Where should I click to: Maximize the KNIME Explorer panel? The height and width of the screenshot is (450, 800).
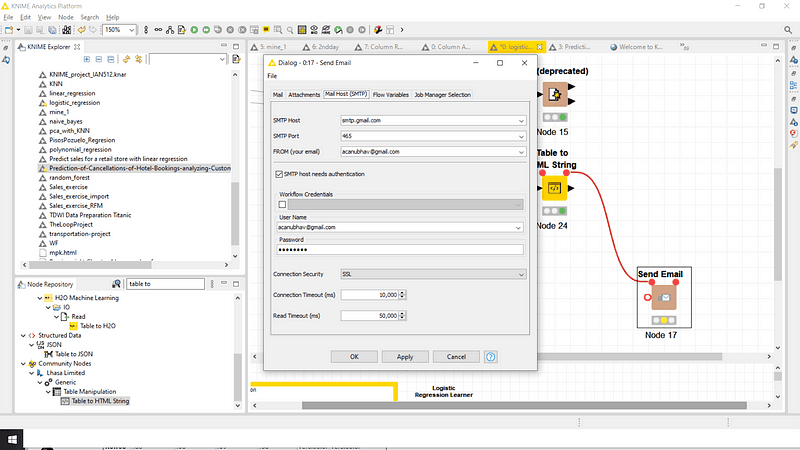pos(236,46)
